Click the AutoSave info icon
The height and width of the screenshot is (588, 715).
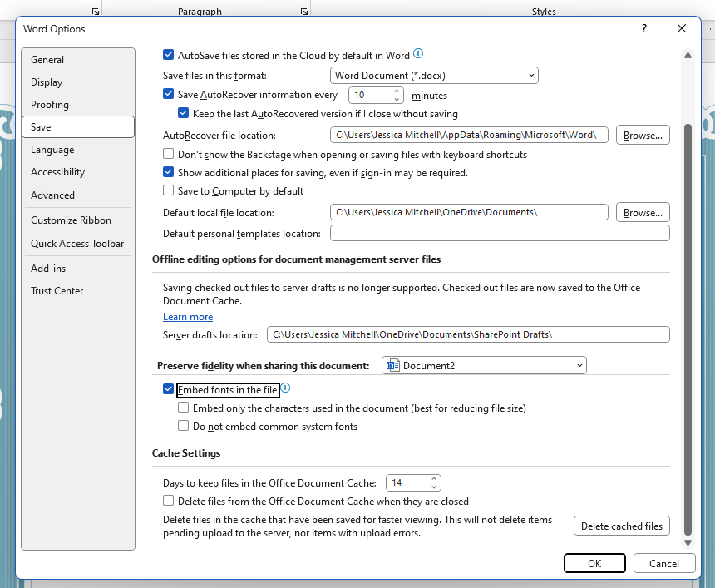pyautogui.click(x=418, y=54)
